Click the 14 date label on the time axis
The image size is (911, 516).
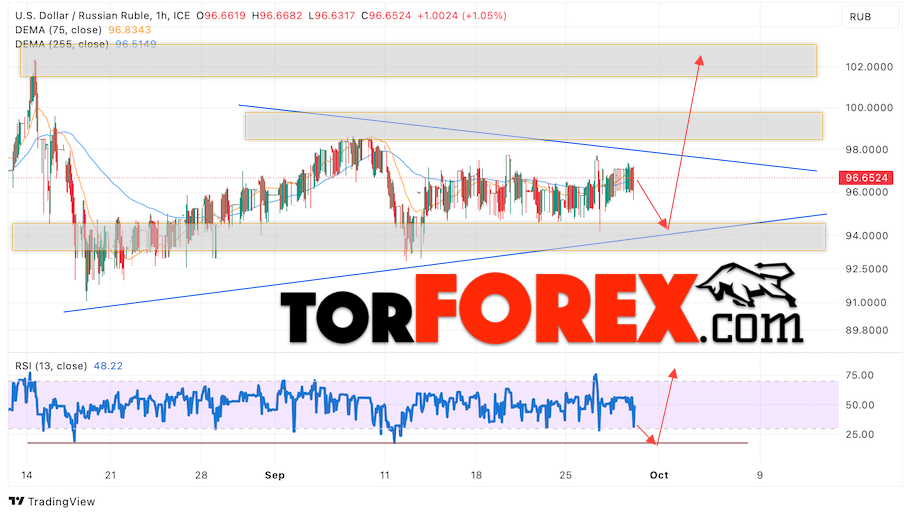[x=27, y=475]
